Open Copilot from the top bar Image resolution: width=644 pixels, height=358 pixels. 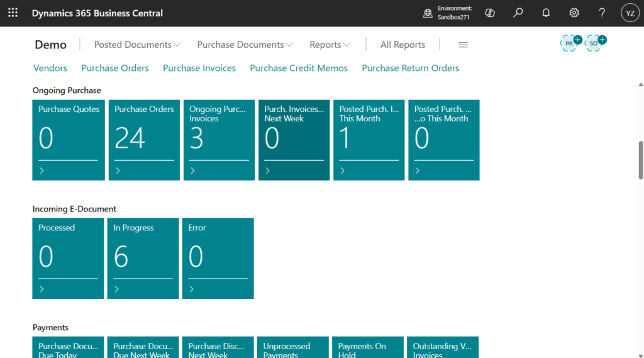pos(491,13)
